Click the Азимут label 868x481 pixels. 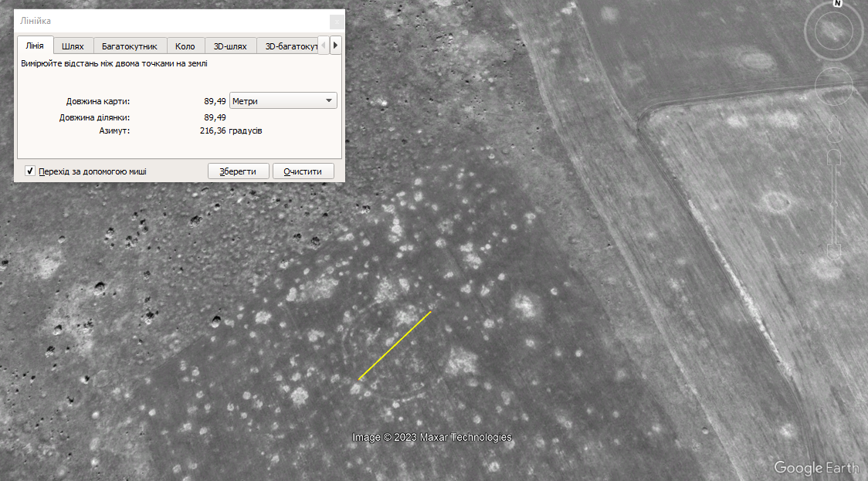click(114, 130)
